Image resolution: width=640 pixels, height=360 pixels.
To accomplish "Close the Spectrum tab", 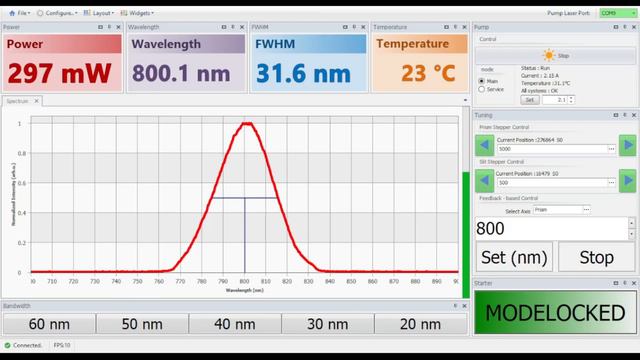I will pos(36,101).
